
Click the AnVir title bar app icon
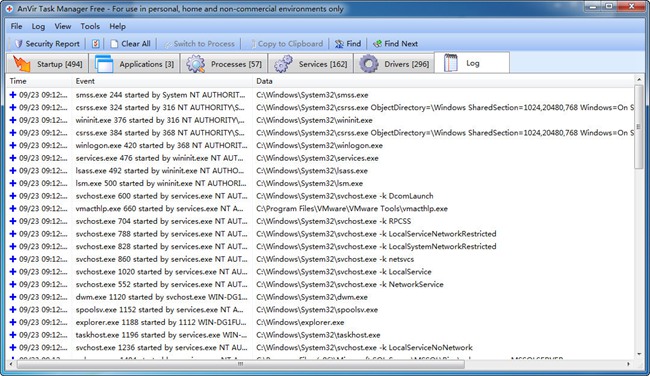9,8
